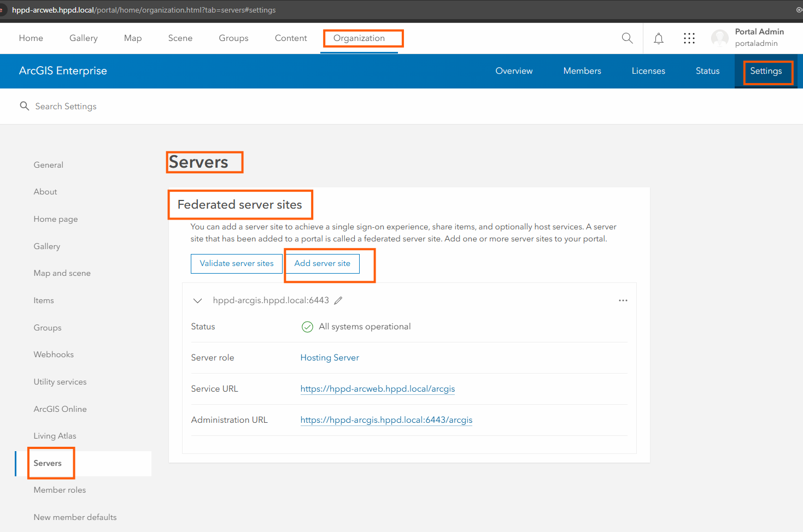The height and width of the screenshot is (532, 803).
Task: Open the notifications bell icon
Action: 659,38
